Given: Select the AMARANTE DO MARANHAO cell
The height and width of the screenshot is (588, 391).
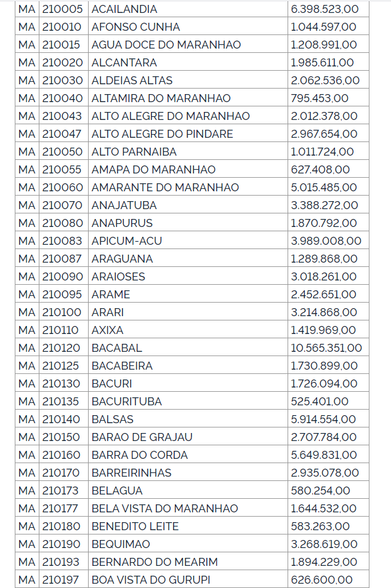Looking at the screenshot, I should pyautogui.click(x=165, y=188).
